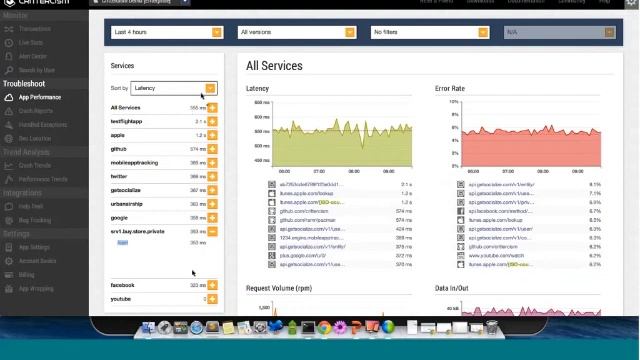The height and width of the screenshot is (360, 640).
Task: Open the app selector dropdown in header
Action: coord(140,2)
